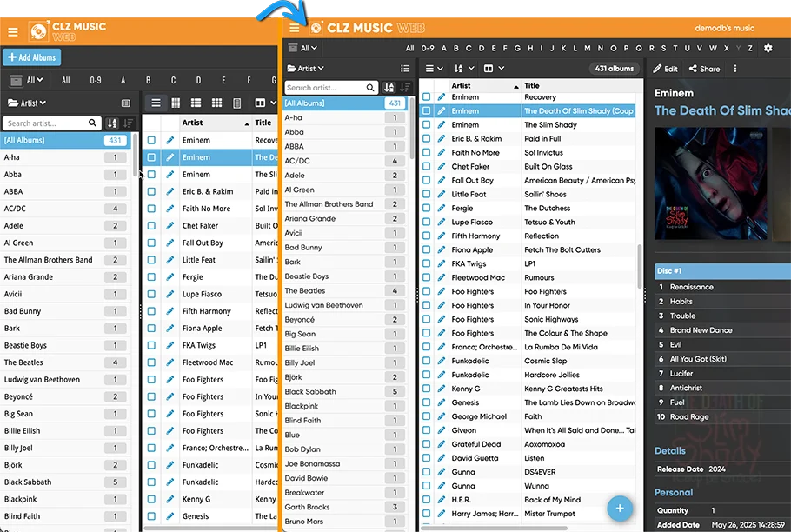Open hamburger menu in new CLZ Music Web header
The image size is (791, 532).
click(x=295, y=28)
